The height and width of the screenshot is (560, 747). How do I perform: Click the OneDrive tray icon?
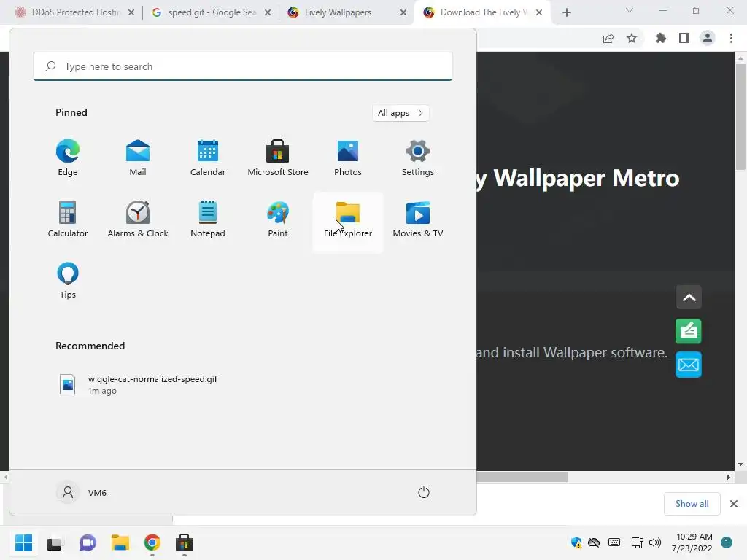coord(594,542)
